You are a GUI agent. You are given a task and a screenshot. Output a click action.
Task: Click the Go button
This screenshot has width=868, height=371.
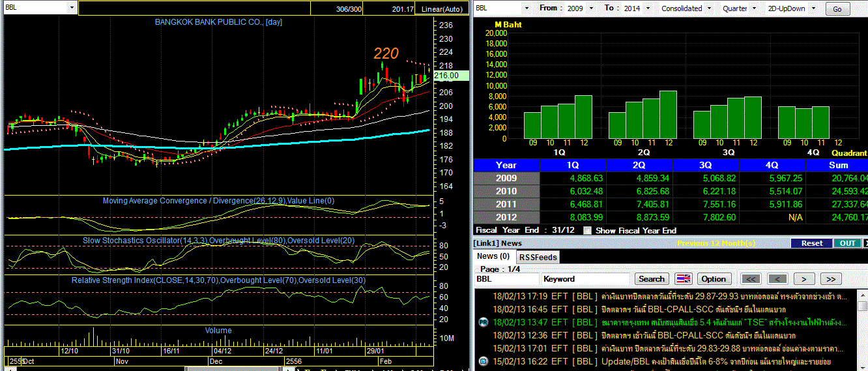837,9
